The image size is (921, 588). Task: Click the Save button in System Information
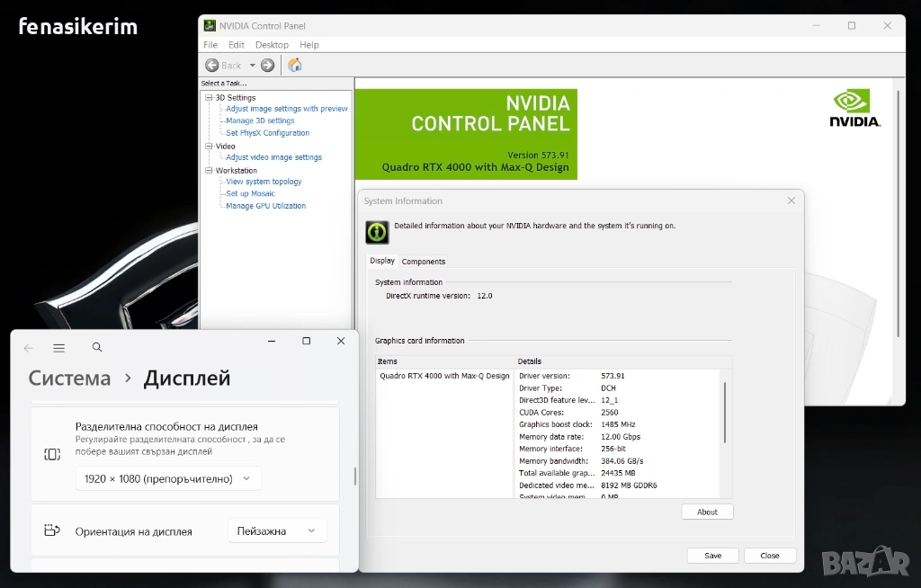click(712, 556)
